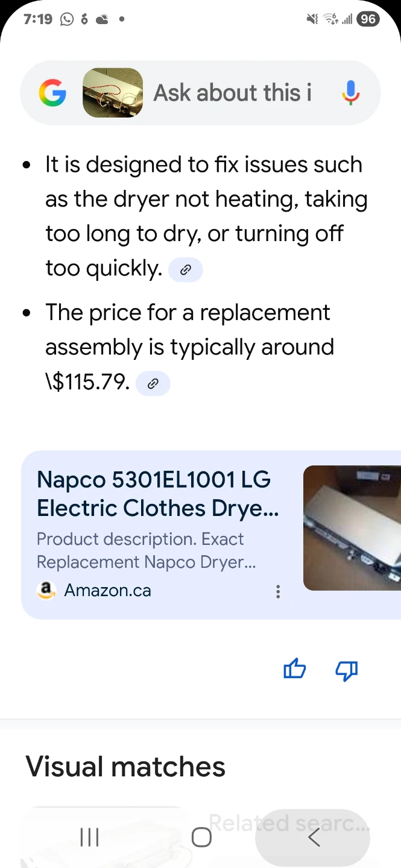The height and width of the screenshot is (868, 401).
Task: Tap the product description text on card
Action: tap(146, 550)
